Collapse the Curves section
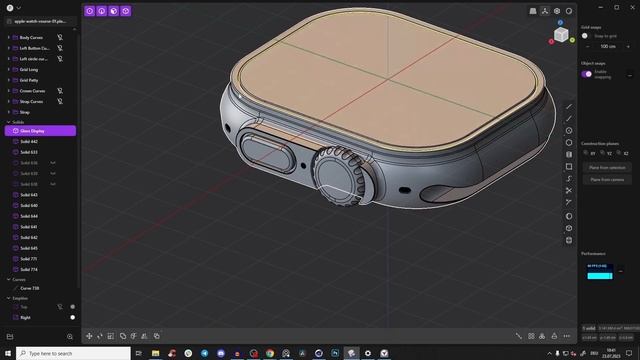Image resolution: width=640 pixels, height=360 pixels. (9, 280)
